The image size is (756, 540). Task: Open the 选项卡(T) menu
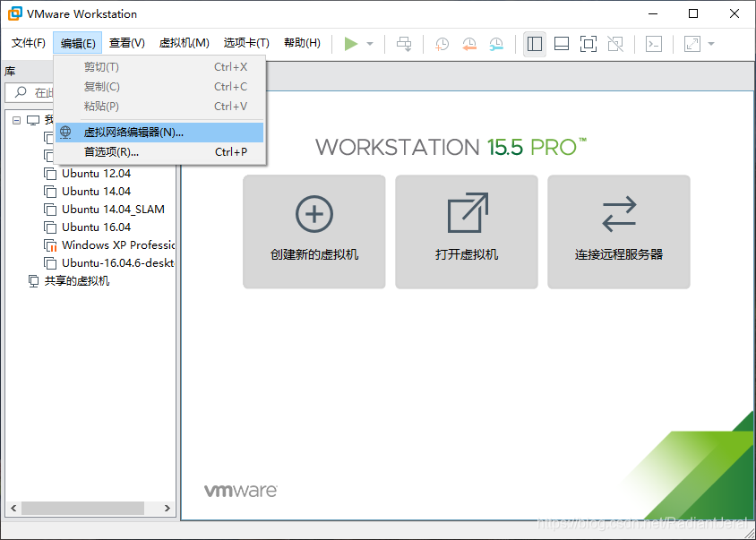[246, 43]
